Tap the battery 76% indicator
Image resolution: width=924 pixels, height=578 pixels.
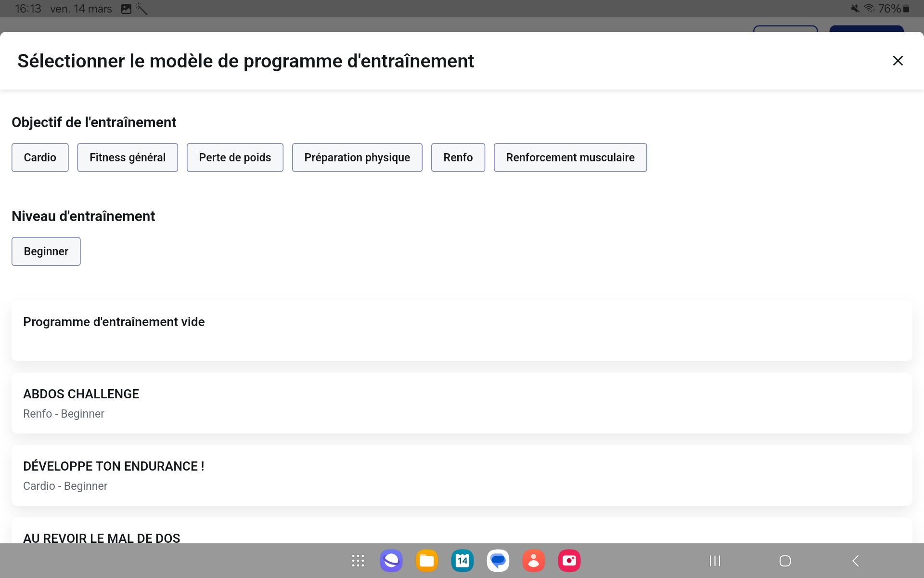[894, 9]
